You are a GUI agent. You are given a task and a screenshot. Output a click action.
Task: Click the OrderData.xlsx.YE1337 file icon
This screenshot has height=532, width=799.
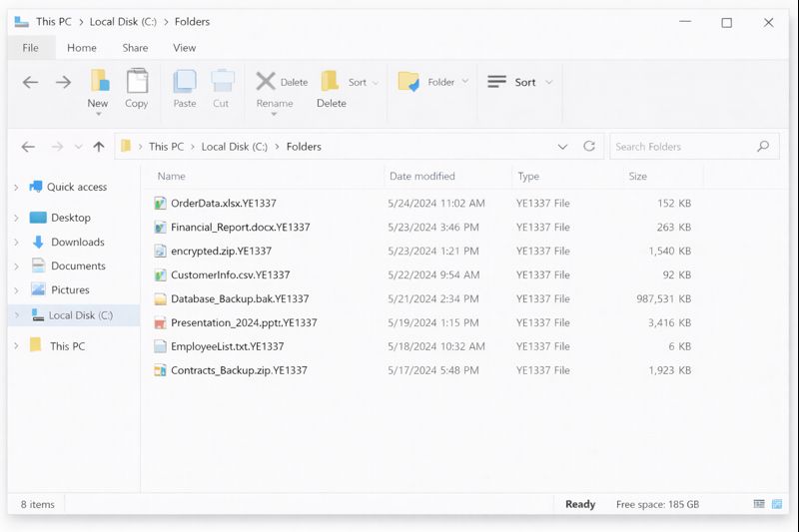(160, 204)
